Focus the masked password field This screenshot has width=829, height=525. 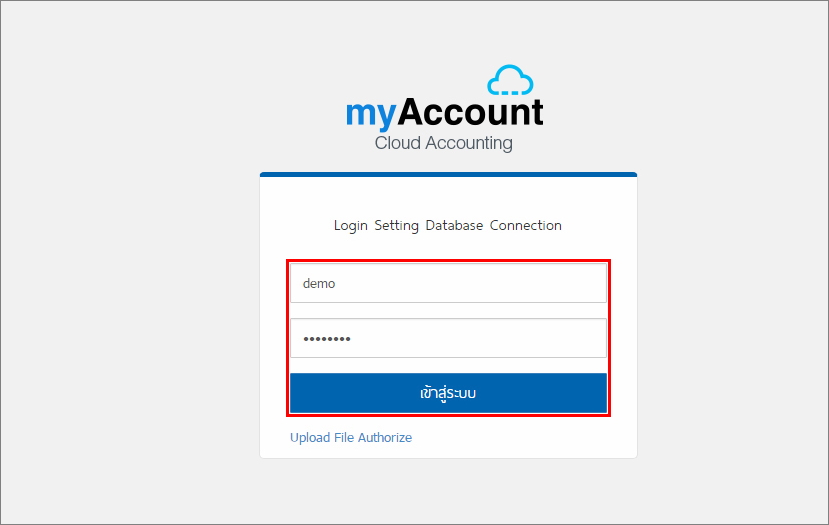pyautogui.click(x=448, y=338)
